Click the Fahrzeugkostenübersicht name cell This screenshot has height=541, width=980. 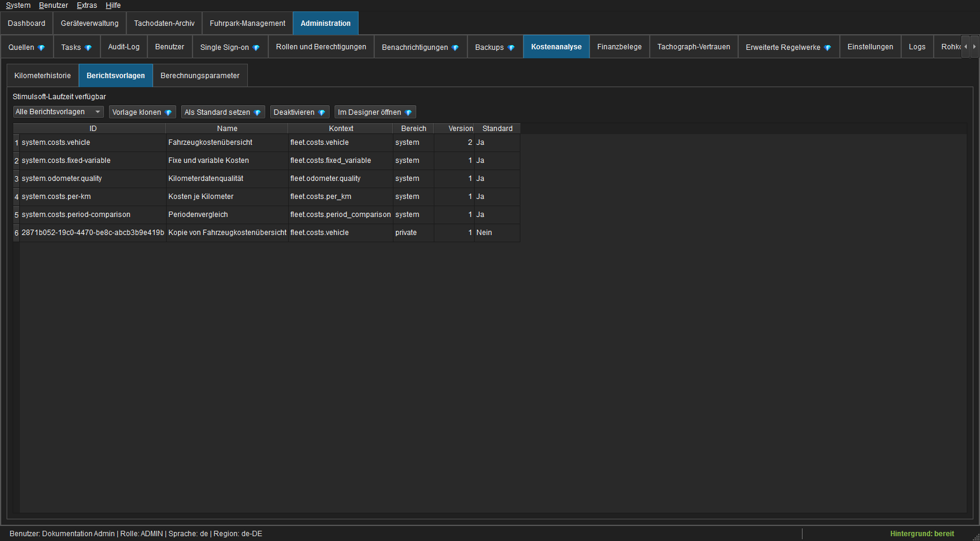click(227, 142)
